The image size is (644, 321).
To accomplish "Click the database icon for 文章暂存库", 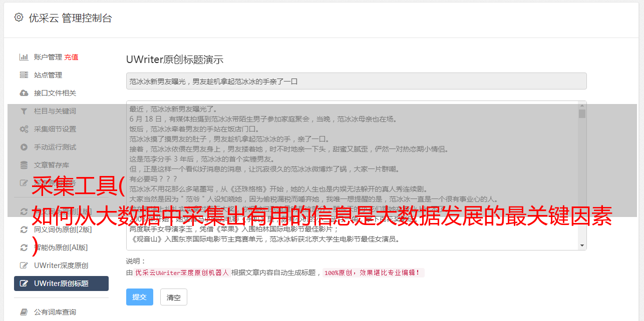I will click(24, 165).
